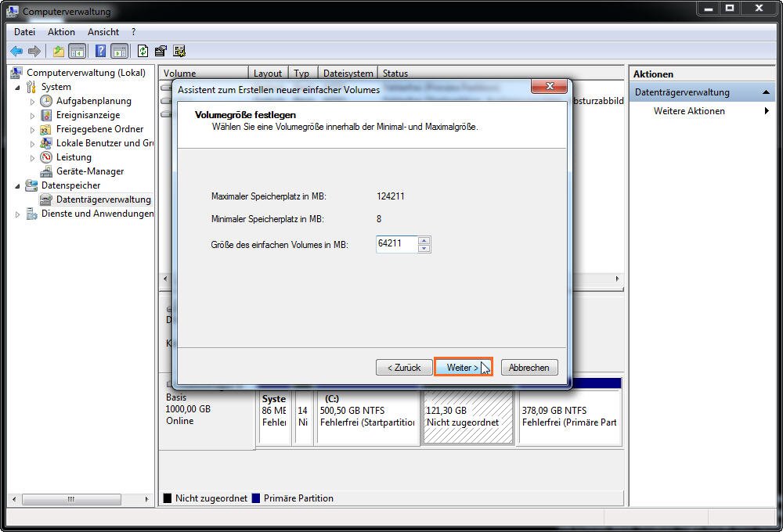Expand the Ereignisanzeige node
The height and width of the screenshot is (532, 783).
32,116
